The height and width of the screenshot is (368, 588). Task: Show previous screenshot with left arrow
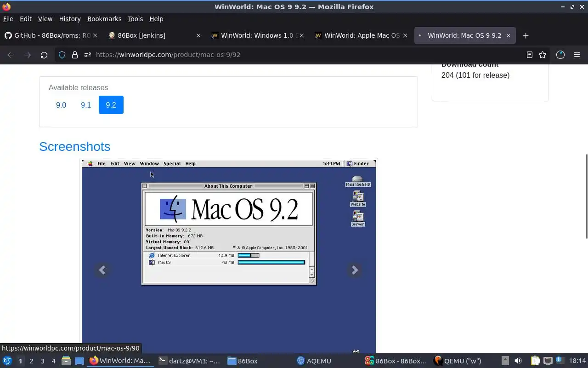point(102,270)
